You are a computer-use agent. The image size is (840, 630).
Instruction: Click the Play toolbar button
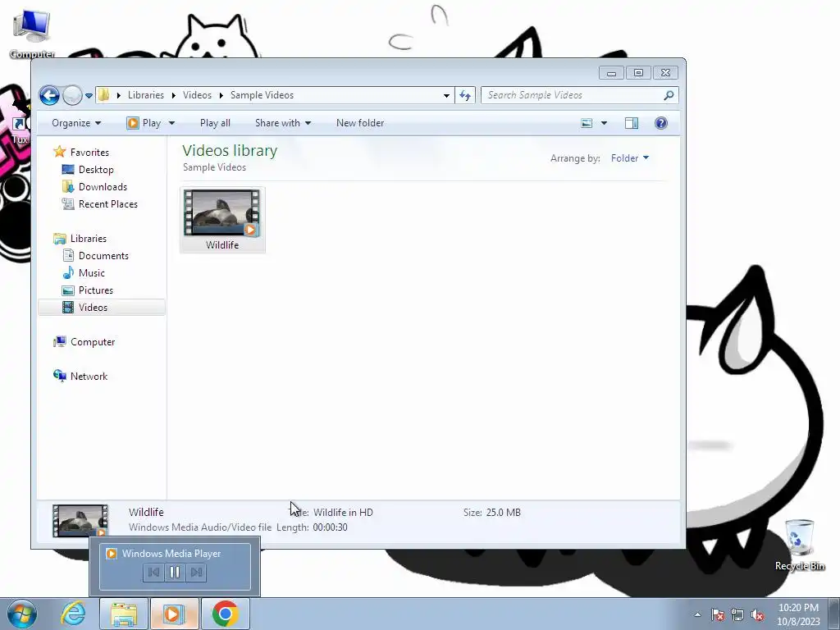pyautogui.click(x=144, y=123)
